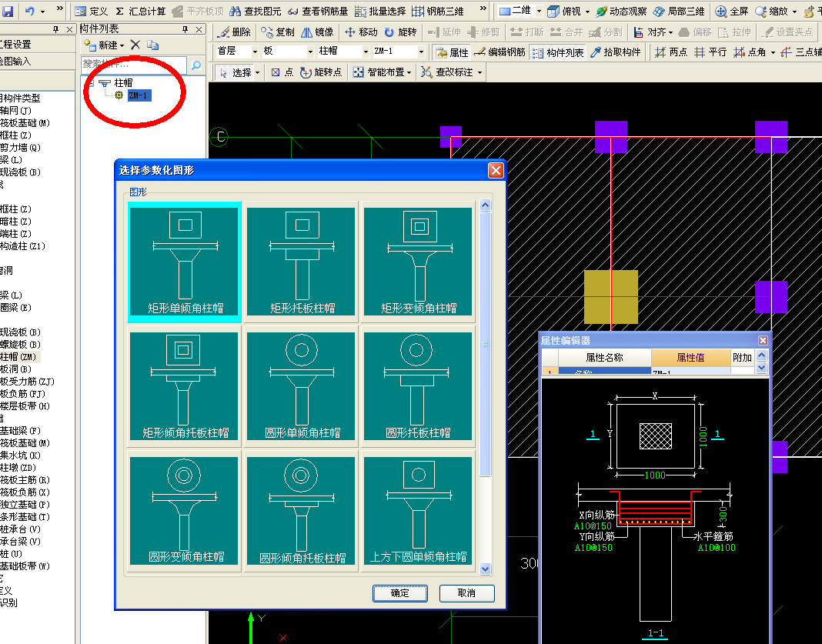Open 查看钢筋量 rebar quantity view

[317, 11]
